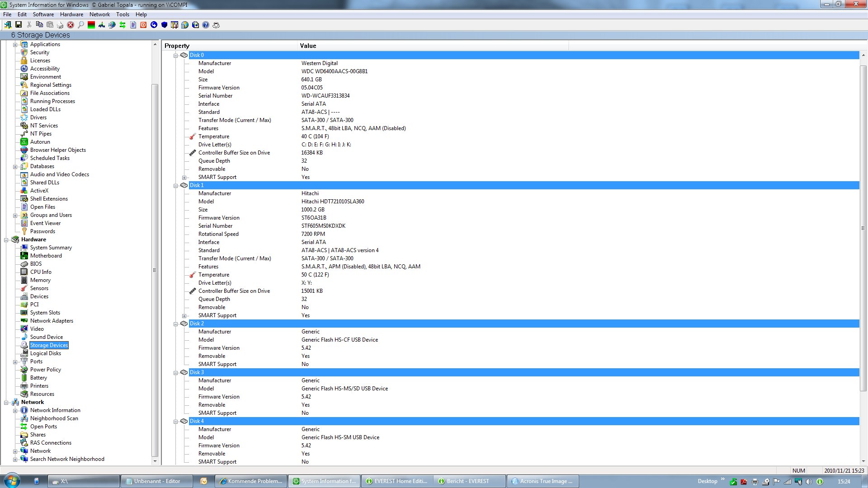Screen dimensions: 868x488
Task: Expand the Databases tree node
Action: pyautogui.click(x=15, y=167)
